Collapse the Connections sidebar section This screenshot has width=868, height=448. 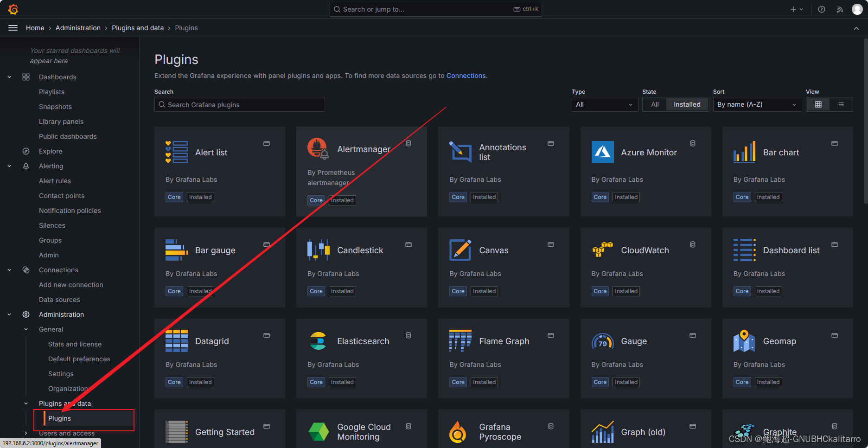tap(9, 270)
